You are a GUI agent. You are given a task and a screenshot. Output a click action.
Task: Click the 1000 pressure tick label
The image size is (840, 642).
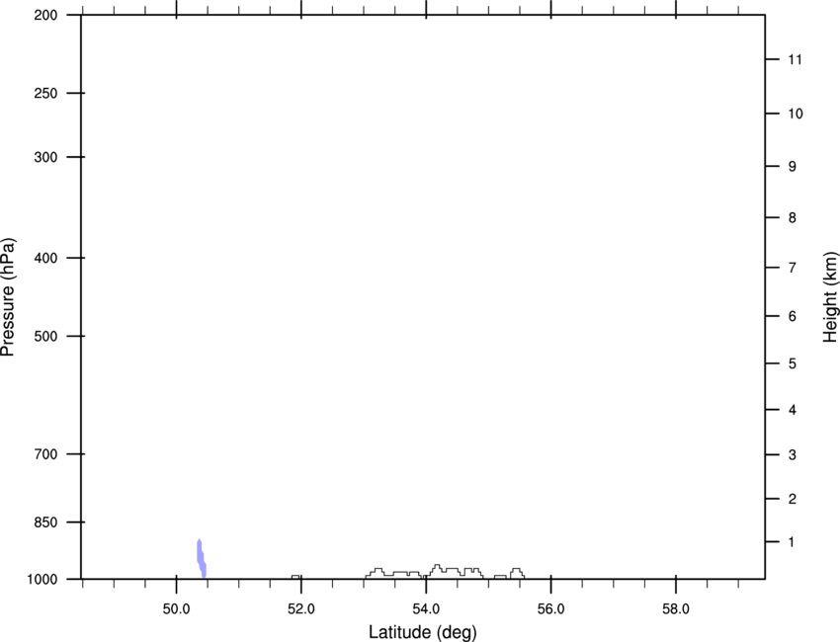[42, 580]
